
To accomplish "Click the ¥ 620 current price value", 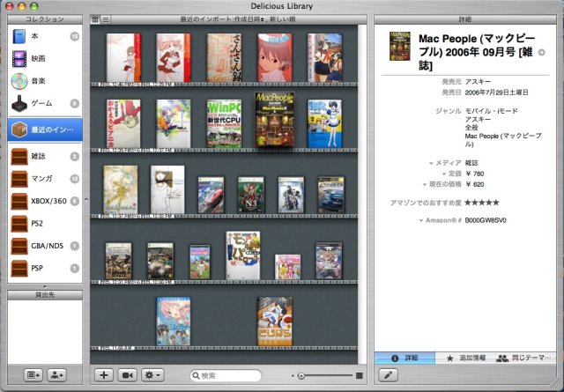I will coord(474,184).
